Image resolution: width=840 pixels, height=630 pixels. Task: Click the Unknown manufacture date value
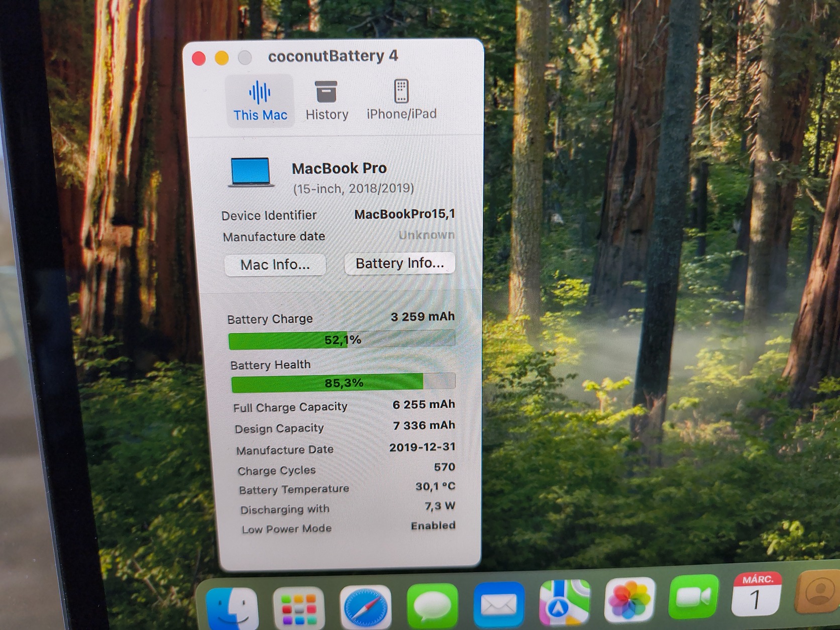(x=427, y=235)
